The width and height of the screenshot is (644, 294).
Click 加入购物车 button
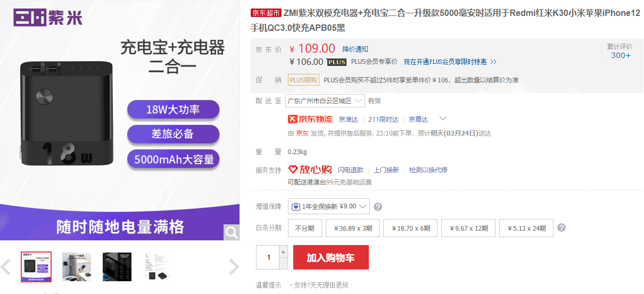click(331, 258)
